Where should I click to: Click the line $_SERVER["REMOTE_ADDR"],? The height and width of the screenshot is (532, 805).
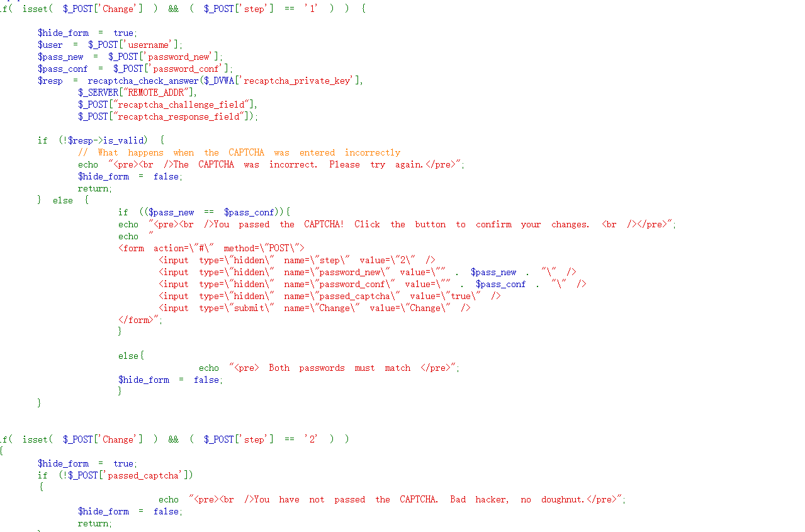[x=138, y=93]
